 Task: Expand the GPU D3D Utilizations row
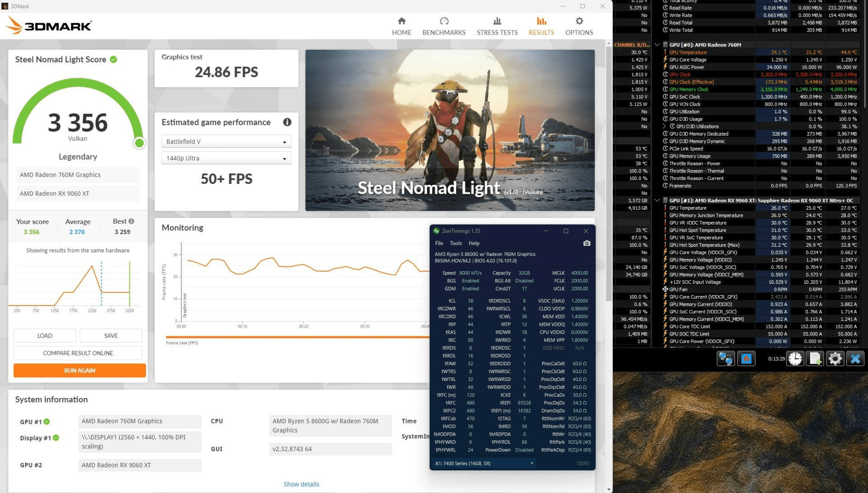(x=664, y=127)
